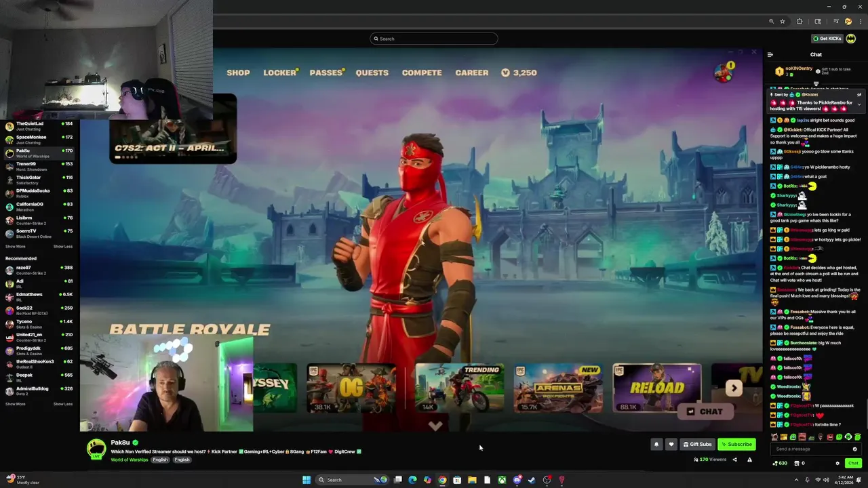This screenshot has height=488, width=868.
Task: Open the LOCKER tab in Fortnite
Action: tap(280, 73)
